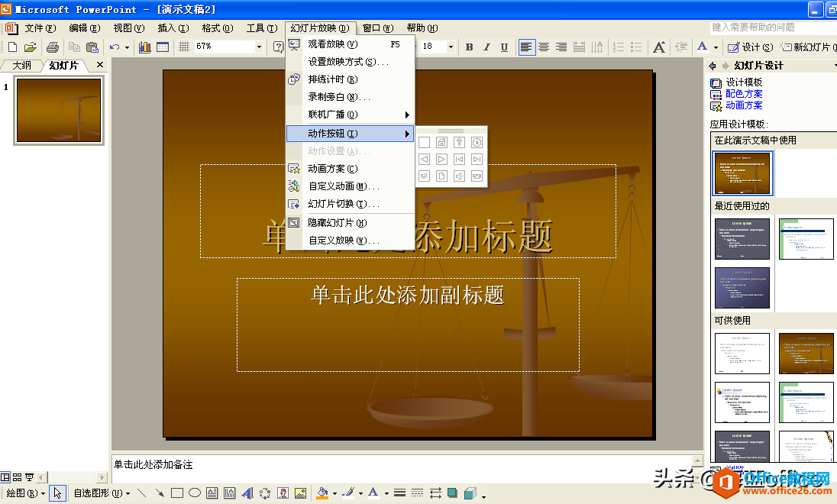Toggle italic formatting

click(486, 47)
